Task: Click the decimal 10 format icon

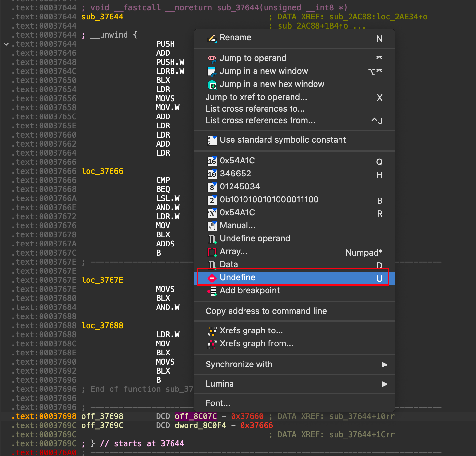Action: [212, 174]
